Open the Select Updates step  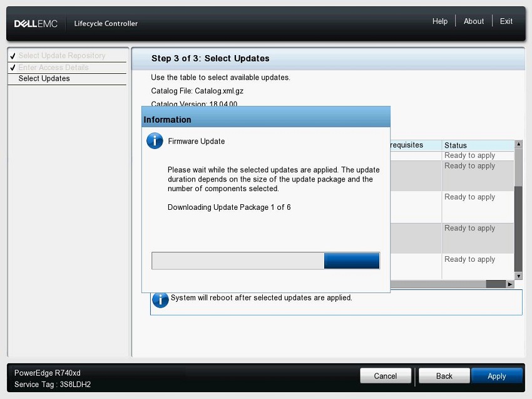coord(44,78)
